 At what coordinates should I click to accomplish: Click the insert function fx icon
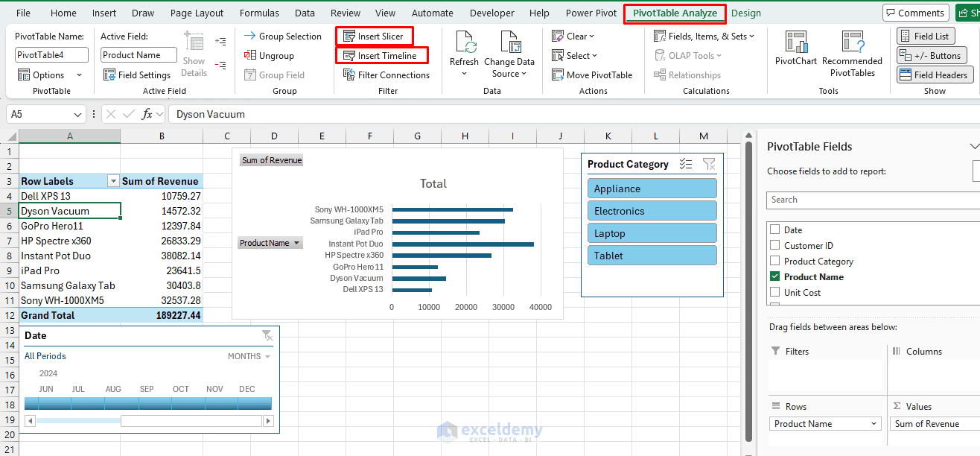click(x=147, y=114)
